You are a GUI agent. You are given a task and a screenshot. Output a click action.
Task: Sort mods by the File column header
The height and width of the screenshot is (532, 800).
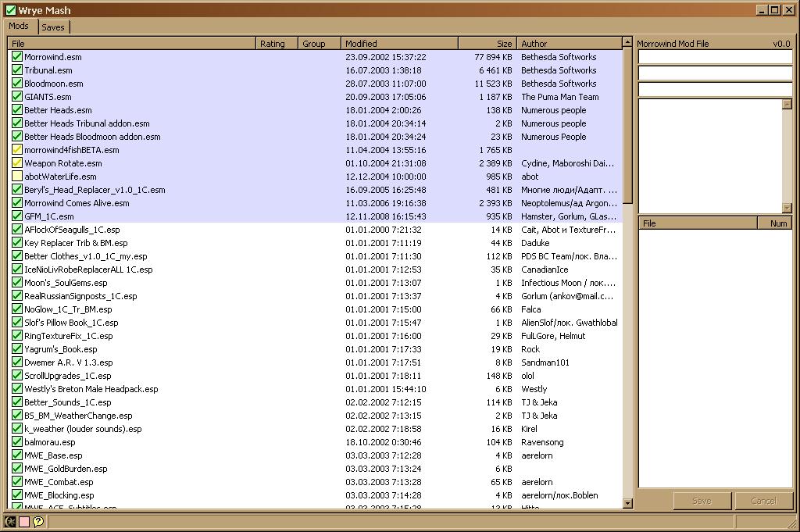click(131, 43)
